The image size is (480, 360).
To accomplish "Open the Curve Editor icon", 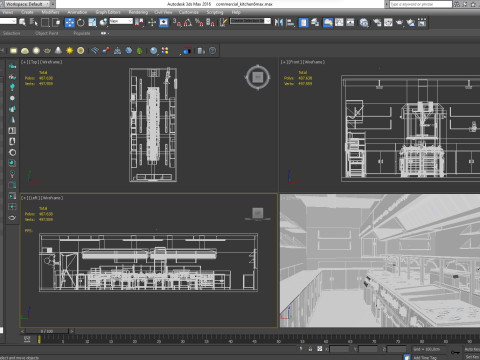I will tap(339, 22).
